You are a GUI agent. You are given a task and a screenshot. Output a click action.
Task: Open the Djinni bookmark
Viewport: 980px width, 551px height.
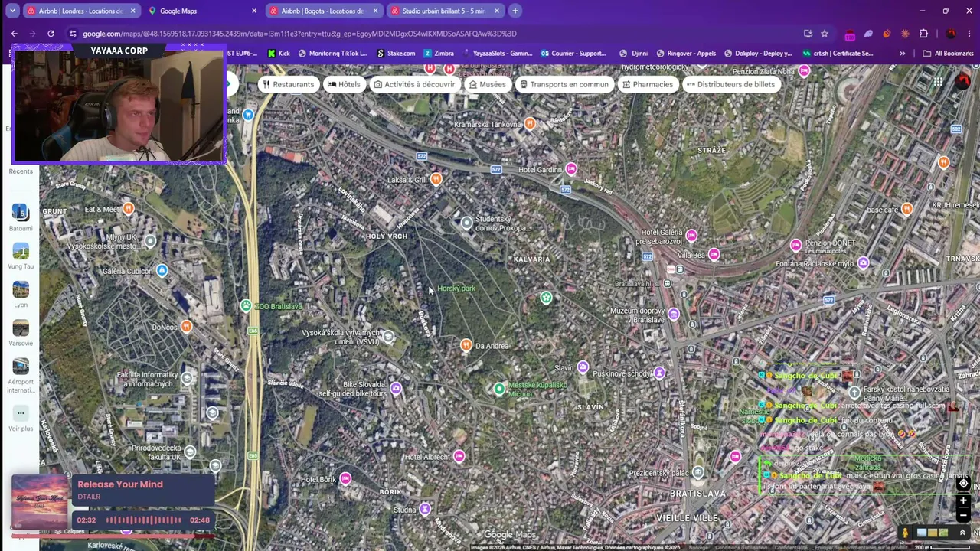click(632, 54)
